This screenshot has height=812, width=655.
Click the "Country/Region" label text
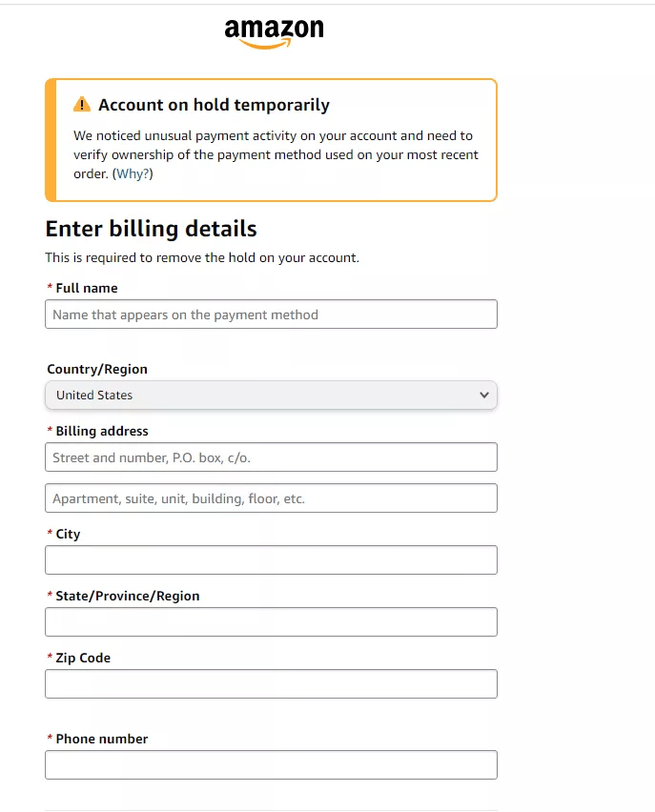[97, 369]
